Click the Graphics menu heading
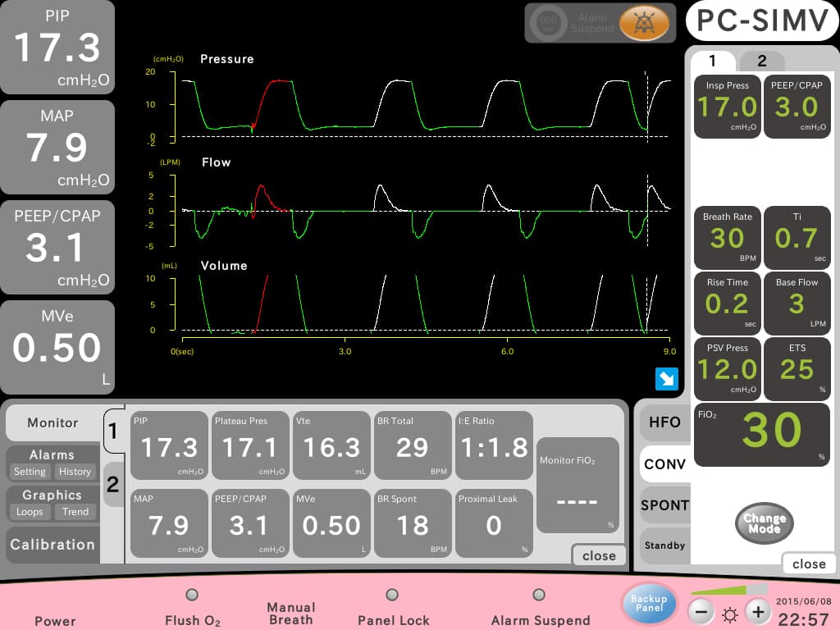Screen dimensions: 840x630 click(52, 495)
